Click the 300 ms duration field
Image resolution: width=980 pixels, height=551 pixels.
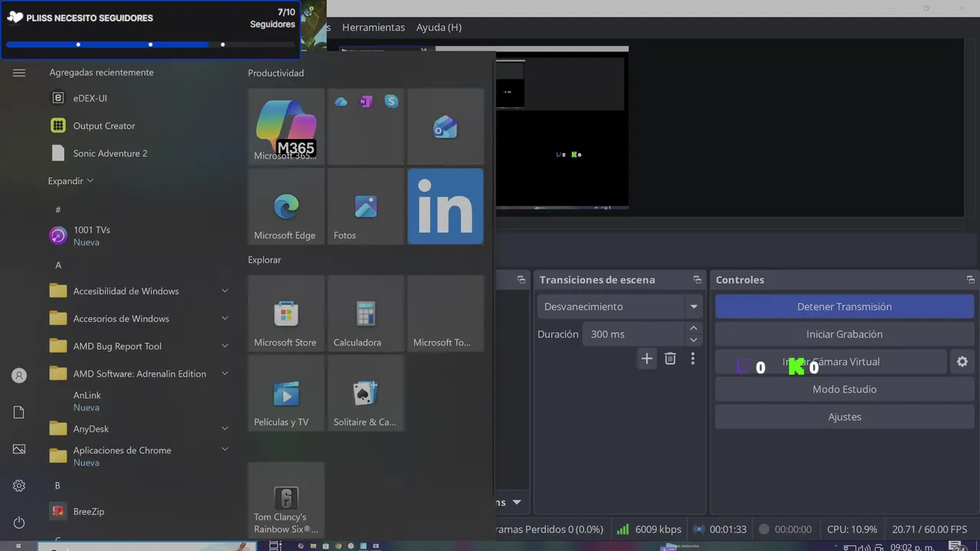click(x=633, y=334)
